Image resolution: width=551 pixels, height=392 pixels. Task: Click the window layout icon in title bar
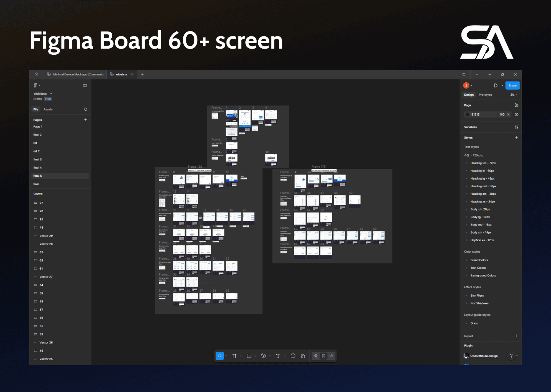[464, 74]
